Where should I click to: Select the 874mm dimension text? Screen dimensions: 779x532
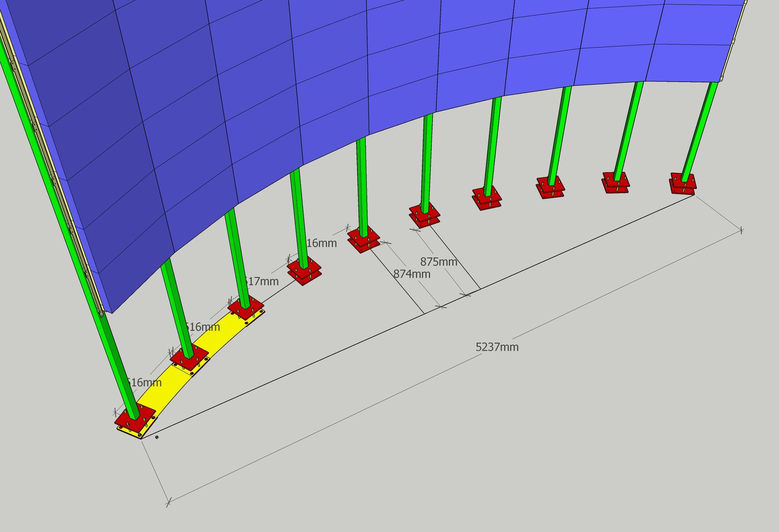click(411, 274)
